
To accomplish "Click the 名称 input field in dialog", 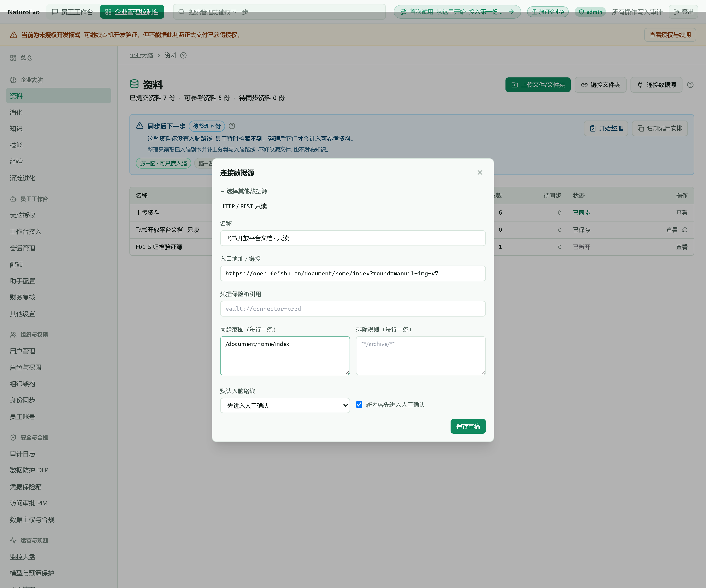I will click(353, 238).
